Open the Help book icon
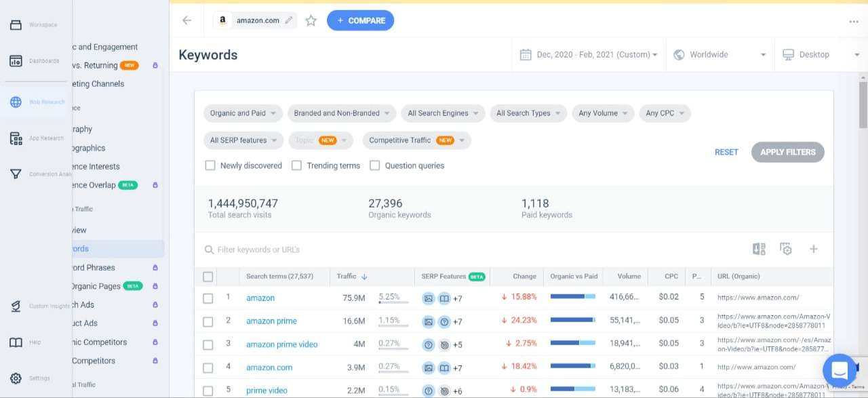 point(16,342)
